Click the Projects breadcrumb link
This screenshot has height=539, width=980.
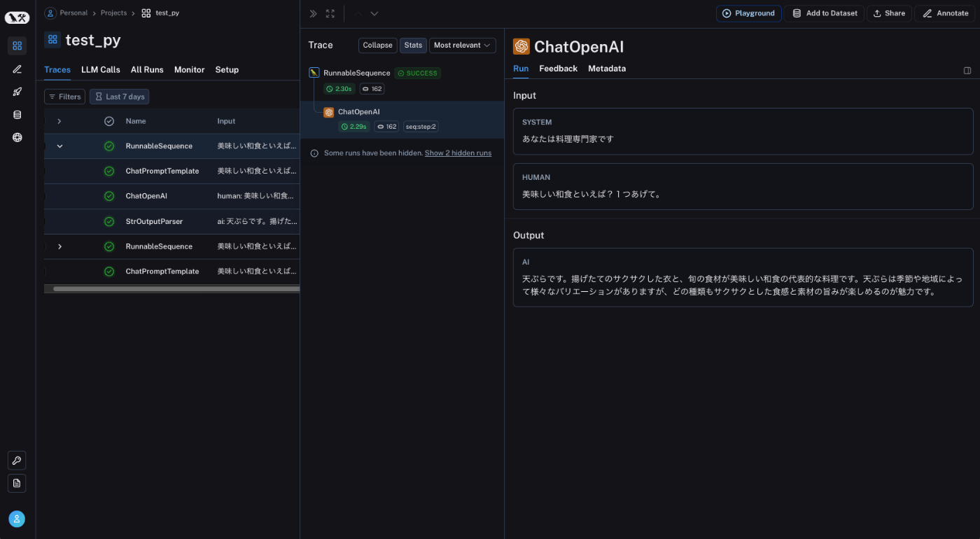113,13
